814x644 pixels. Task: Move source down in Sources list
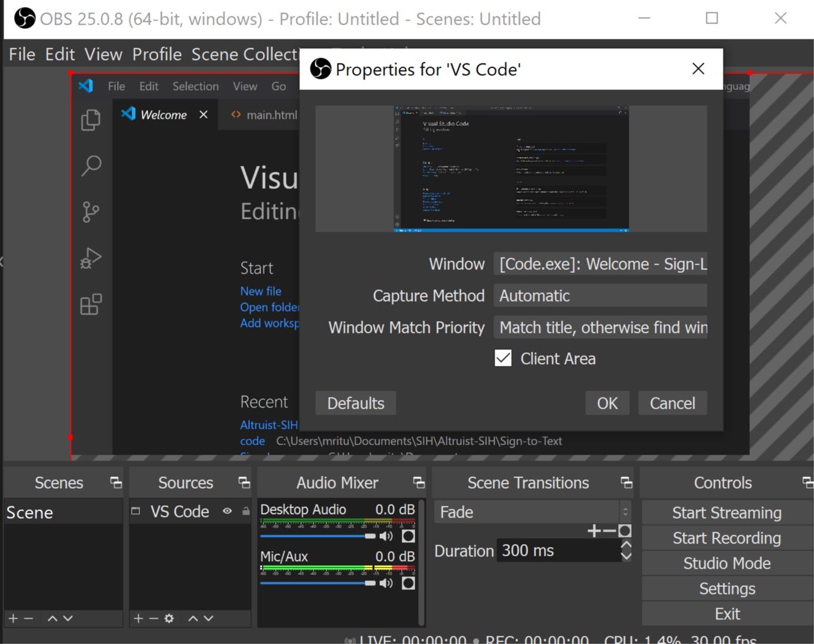[208, 618]
